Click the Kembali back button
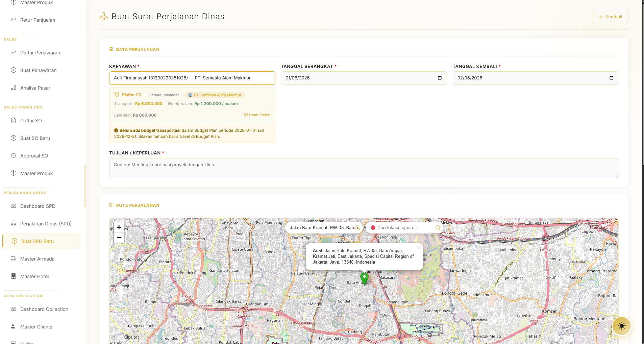 610,17
